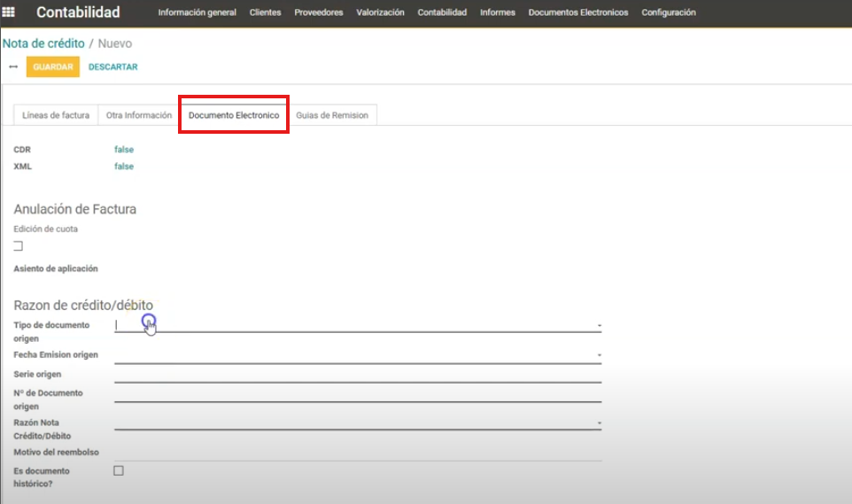
Task: Select the Documento Electronico tab
Action: tap(234, 115)
